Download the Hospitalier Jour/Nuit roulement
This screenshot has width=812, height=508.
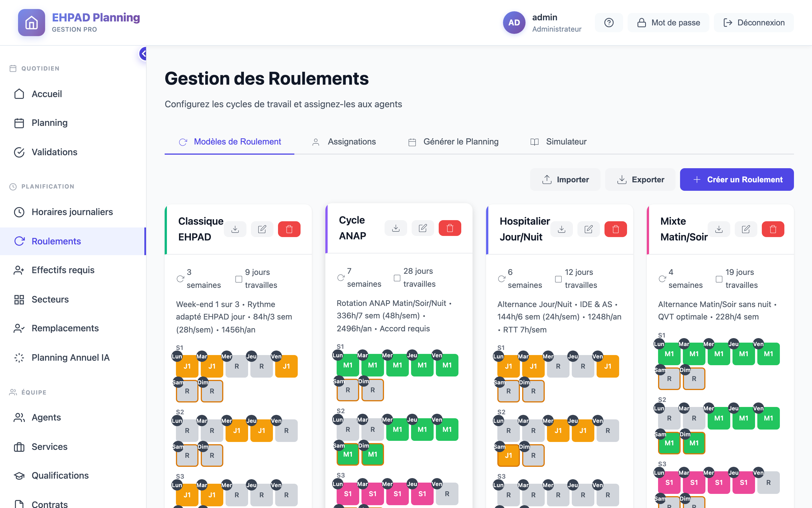(562, 229)
